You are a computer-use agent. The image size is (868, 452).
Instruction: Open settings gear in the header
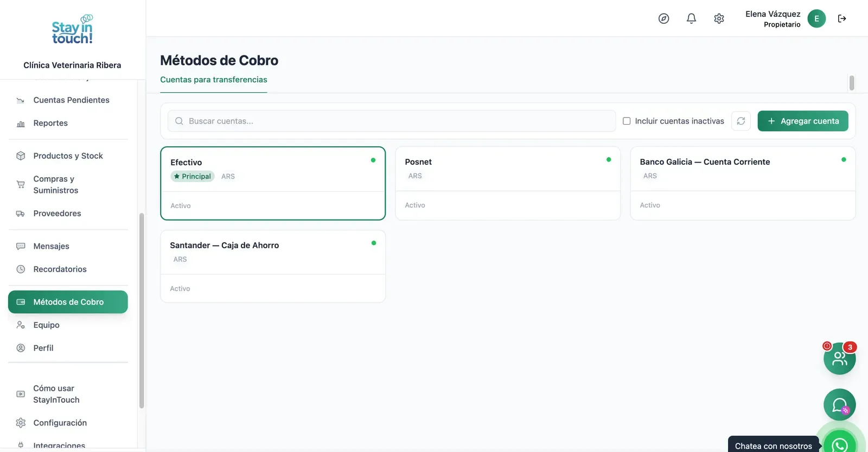(x=719, y=18)
